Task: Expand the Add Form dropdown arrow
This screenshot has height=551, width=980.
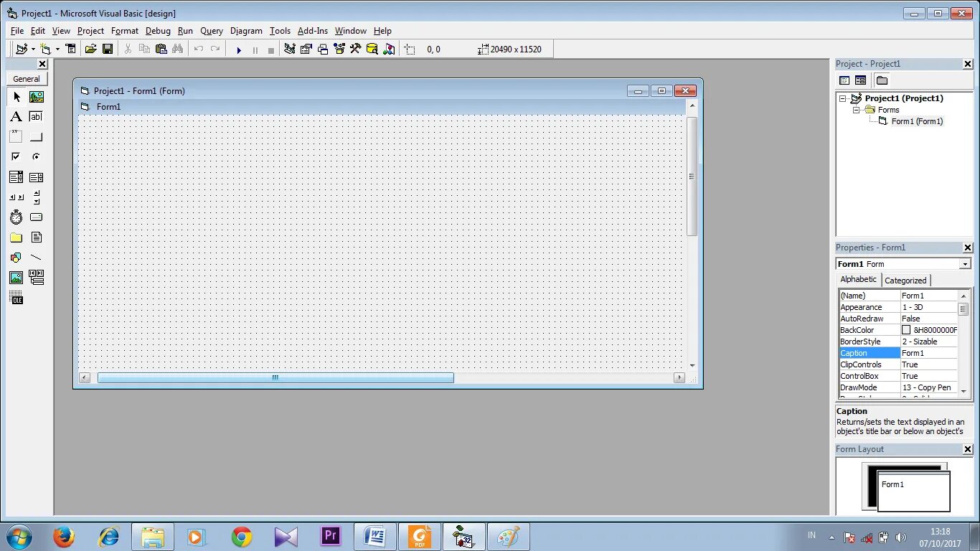Action: 57,50
